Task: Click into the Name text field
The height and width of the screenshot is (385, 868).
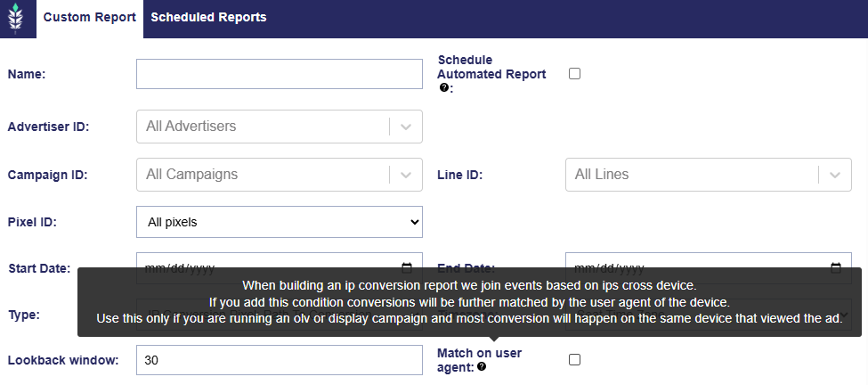Action: pyautogui.click(x=279, y=74)
